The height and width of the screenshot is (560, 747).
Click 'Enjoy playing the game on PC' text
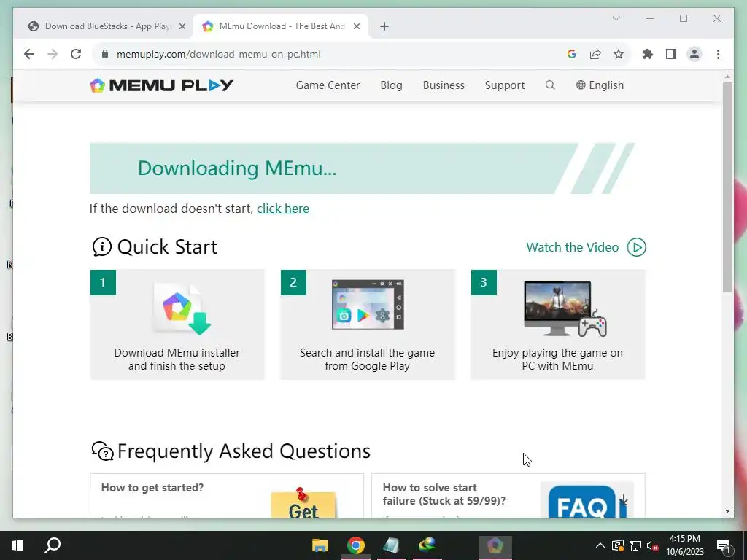pos(557,359)
